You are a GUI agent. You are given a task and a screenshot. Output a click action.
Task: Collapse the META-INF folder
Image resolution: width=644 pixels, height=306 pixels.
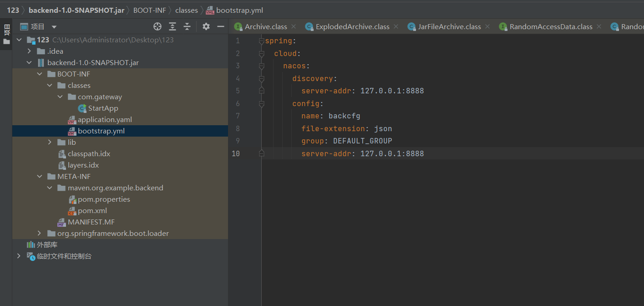pyautogui.click(x=40, y=176)
